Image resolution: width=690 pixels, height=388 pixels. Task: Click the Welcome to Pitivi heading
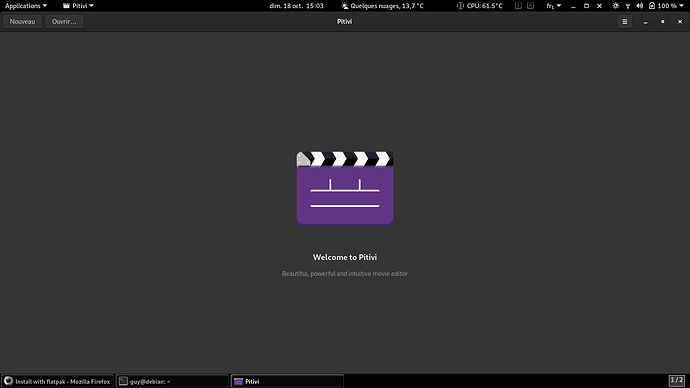pyautogui.click(x=345, y=257)
